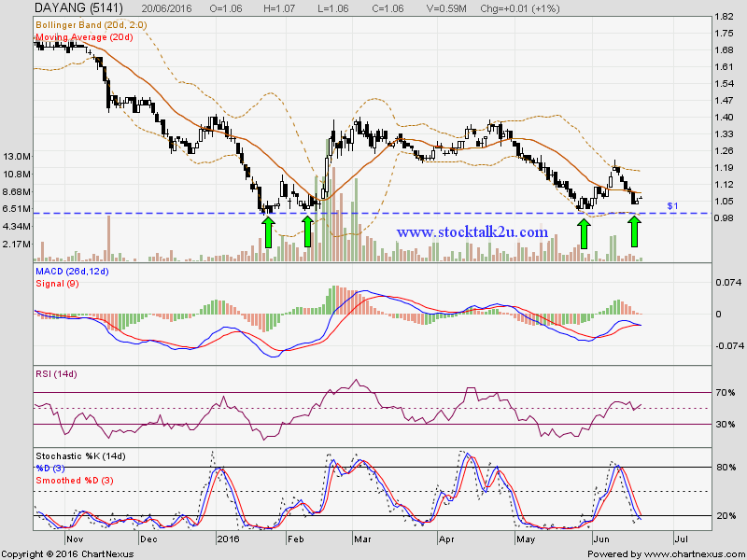Toggle the Smoothed %D (3) line
This screenshot has width=747, height=560.
click(x=77, y=479)
